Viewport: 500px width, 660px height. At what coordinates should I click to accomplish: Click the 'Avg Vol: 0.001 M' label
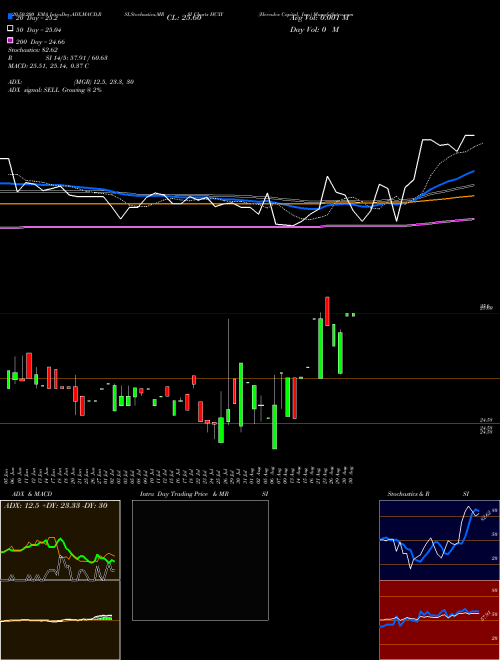pyautogui.click(x=321, y=18)
